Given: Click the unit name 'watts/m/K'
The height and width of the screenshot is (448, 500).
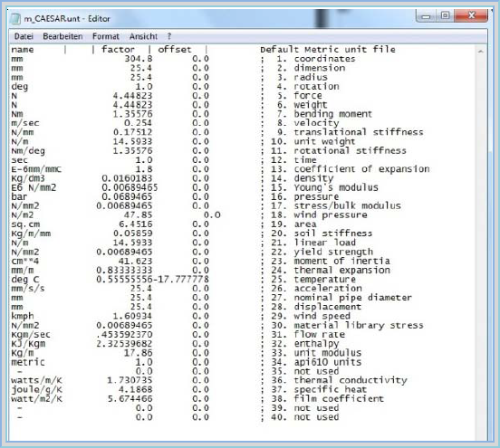Looking at the screenshot, I should pyautogui.click(x=36, y=380).
